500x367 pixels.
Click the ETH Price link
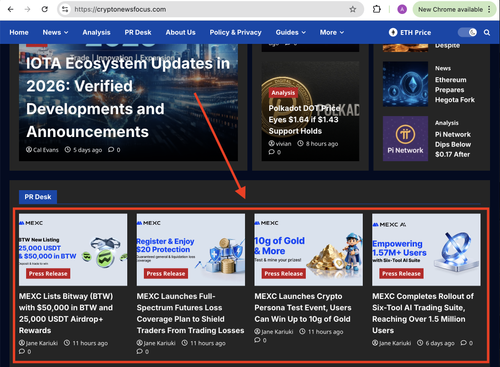coord(416,32)
